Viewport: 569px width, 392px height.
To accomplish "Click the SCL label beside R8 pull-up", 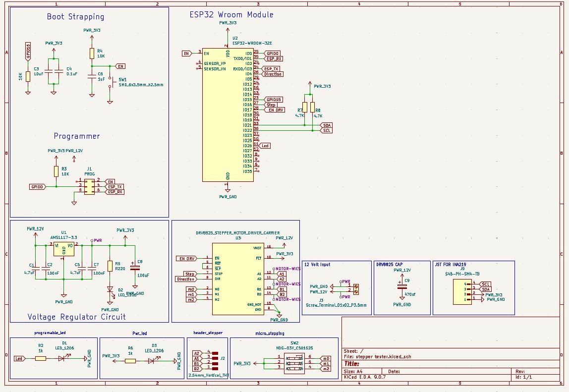I will pos(326,130).
